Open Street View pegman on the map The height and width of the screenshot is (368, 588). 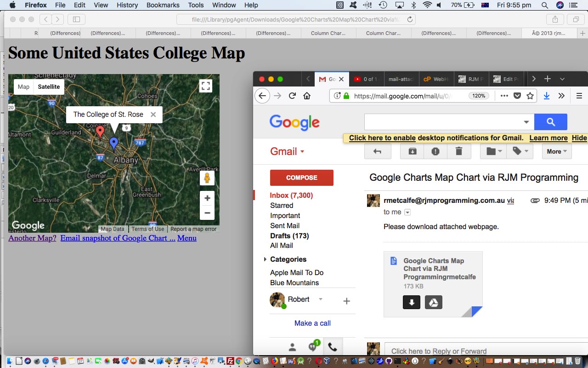(207, 178)
